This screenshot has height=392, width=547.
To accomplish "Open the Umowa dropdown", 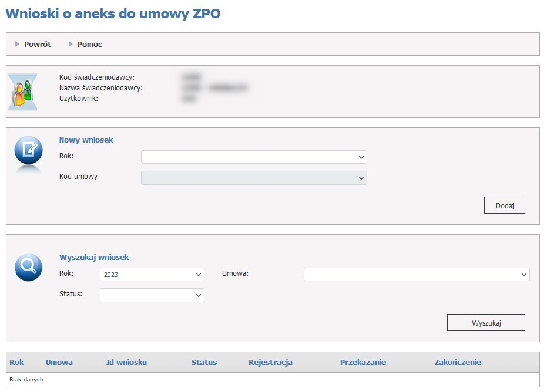I will click(x=416, y=274).
